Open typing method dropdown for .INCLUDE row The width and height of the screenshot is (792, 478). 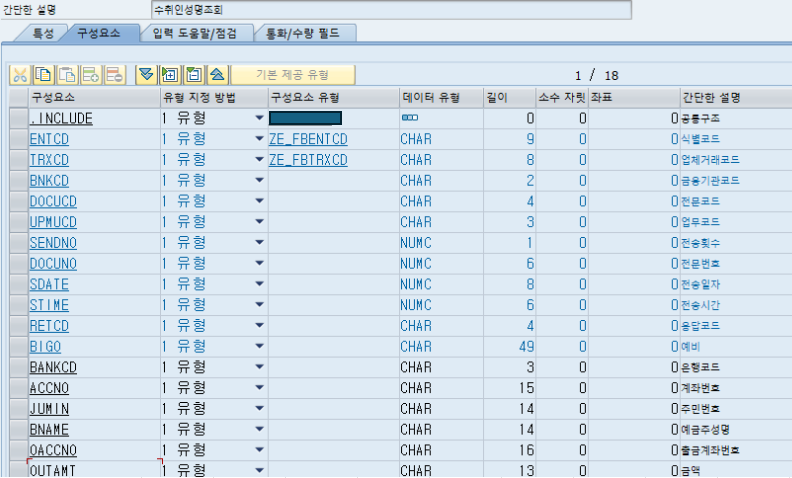[260, 118]
